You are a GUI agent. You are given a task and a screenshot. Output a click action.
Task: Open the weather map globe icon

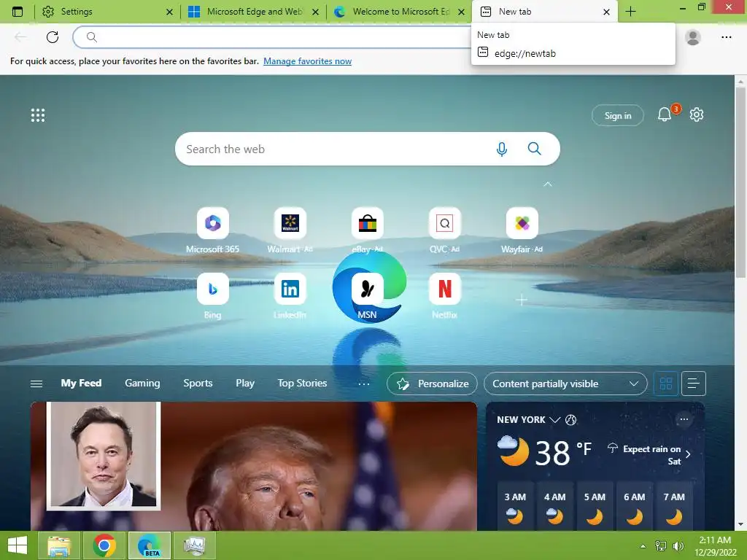coord(570,419)
